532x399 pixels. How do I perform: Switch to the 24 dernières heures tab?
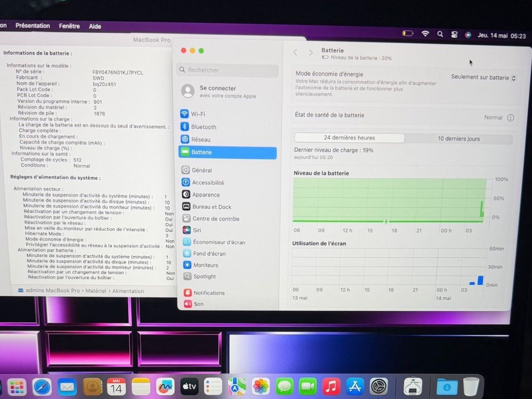(349, 138)
